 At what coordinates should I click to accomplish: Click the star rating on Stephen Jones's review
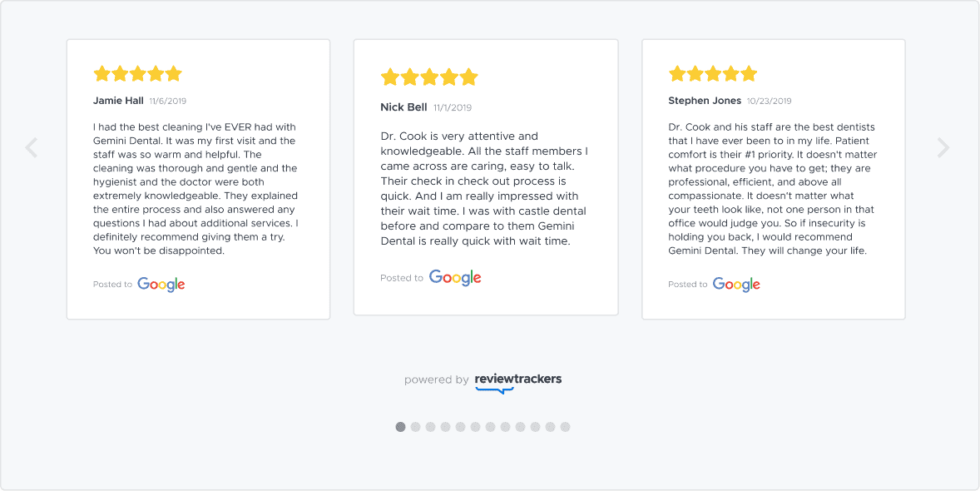click(x=713, y=74)
